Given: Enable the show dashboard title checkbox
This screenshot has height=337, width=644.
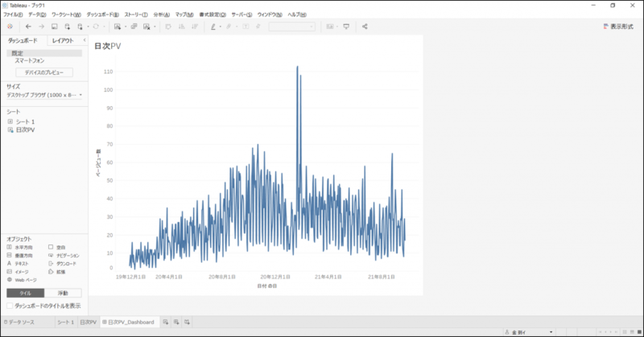Looking at the screenshot, I should (10, 306).
